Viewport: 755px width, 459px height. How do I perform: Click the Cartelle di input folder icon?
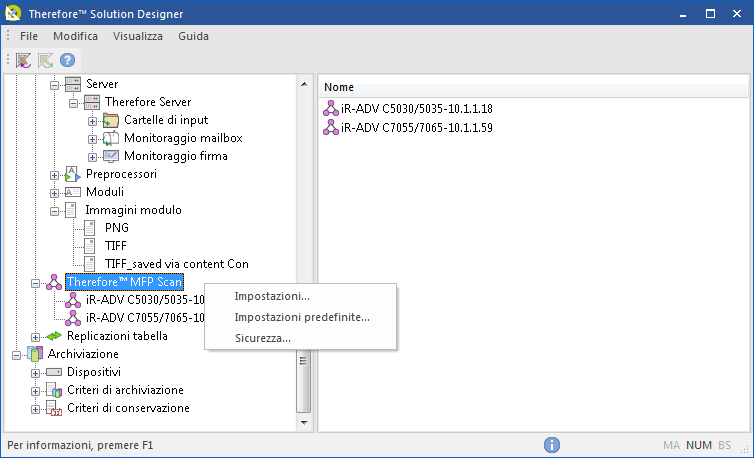point(111,120)
